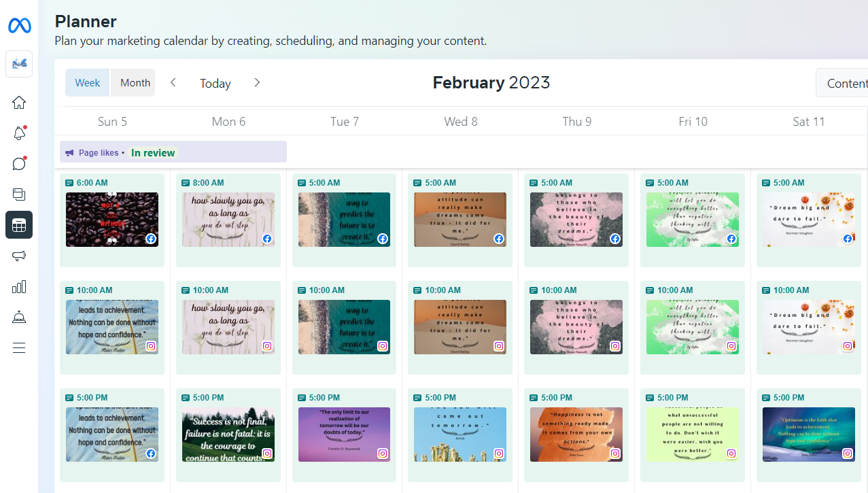Select the Thu 9 day header
The width and height of the screenshot is (868, 493).
[x=577, y=122]
